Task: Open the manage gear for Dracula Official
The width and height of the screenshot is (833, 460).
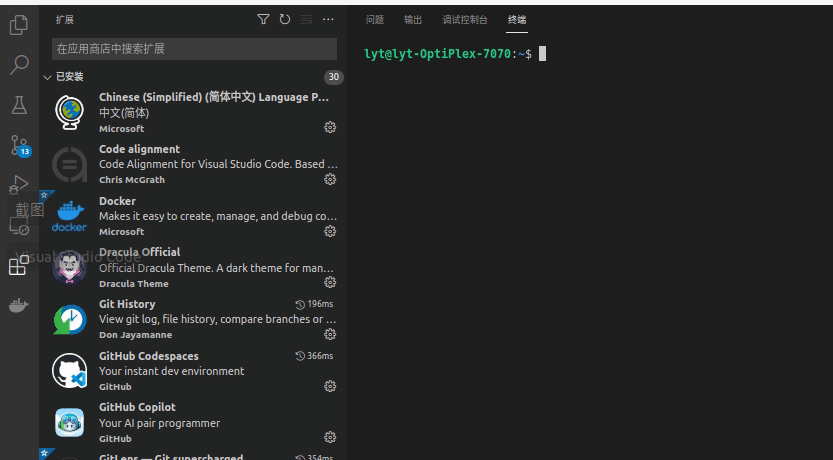Action: point(330,282)
